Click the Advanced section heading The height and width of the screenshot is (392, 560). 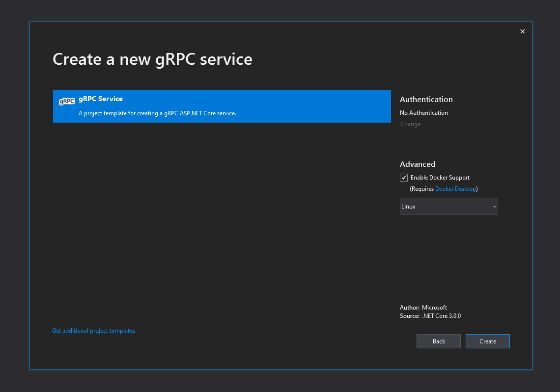(x=418, y=164)
